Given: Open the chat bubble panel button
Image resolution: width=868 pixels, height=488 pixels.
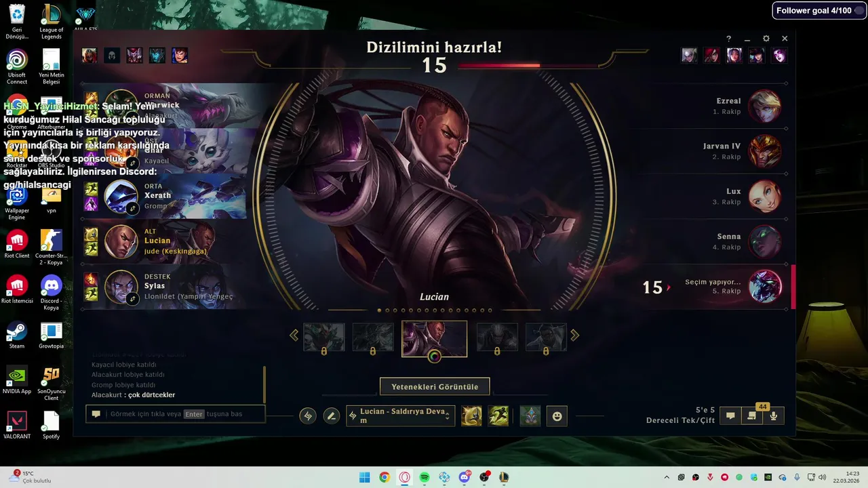Looking at the screenshot, I should tap(730, 415).
